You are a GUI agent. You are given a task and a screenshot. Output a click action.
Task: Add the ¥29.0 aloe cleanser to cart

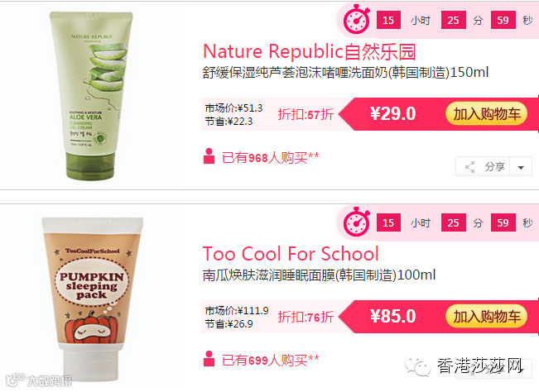click(486, 114)
